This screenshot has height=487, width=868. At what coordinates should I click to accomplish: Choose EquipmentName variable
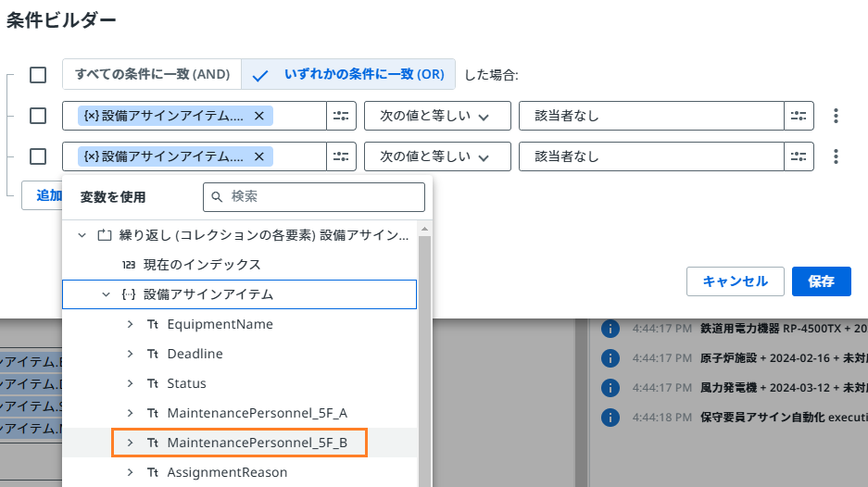pyautogui.click(x=220, y=324)
